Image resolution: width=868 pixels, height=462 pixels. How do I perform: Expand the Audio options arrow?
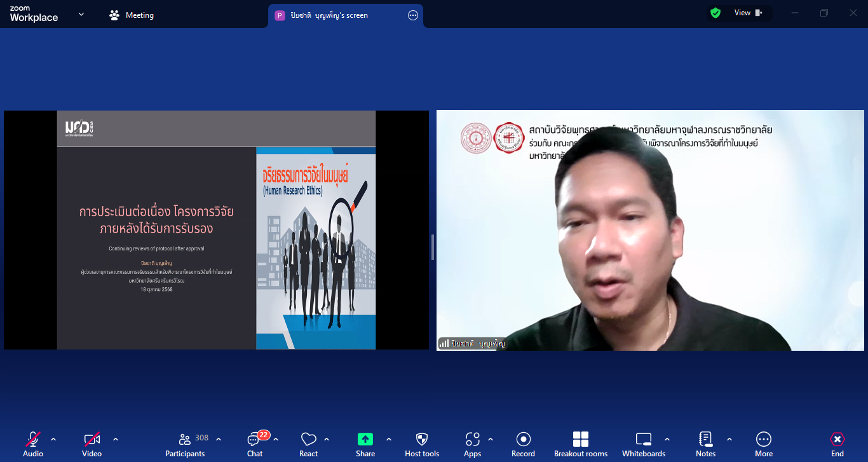point(53,439)
